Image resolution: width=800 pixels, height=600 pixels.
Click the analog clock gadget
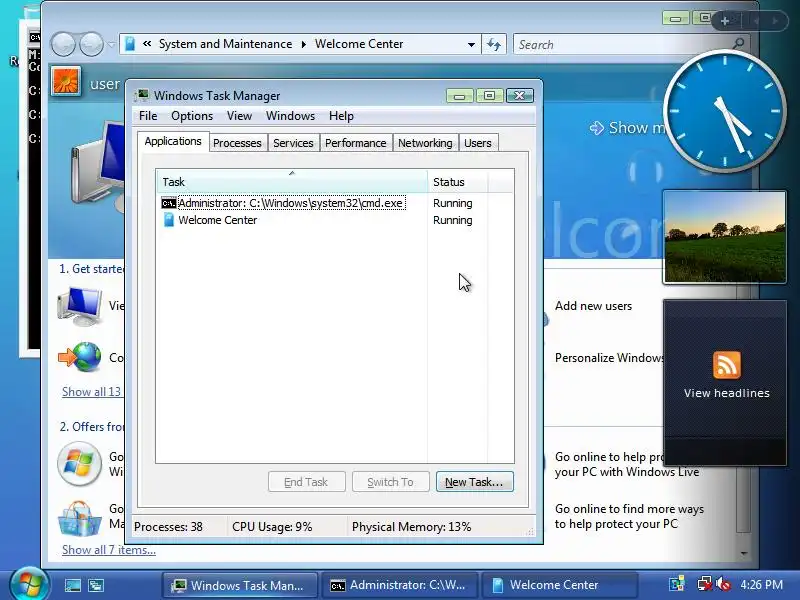724,111
